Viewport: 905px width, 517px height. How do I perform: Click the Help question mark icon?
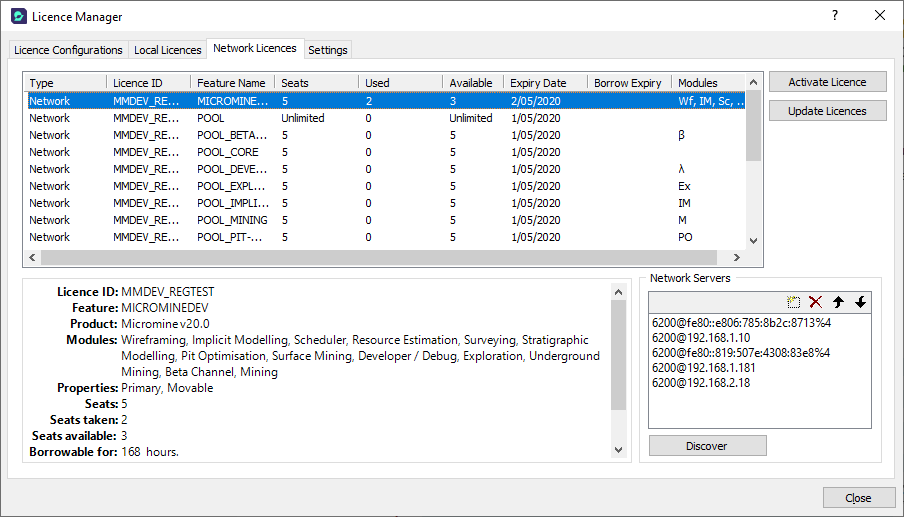point(835,16)
